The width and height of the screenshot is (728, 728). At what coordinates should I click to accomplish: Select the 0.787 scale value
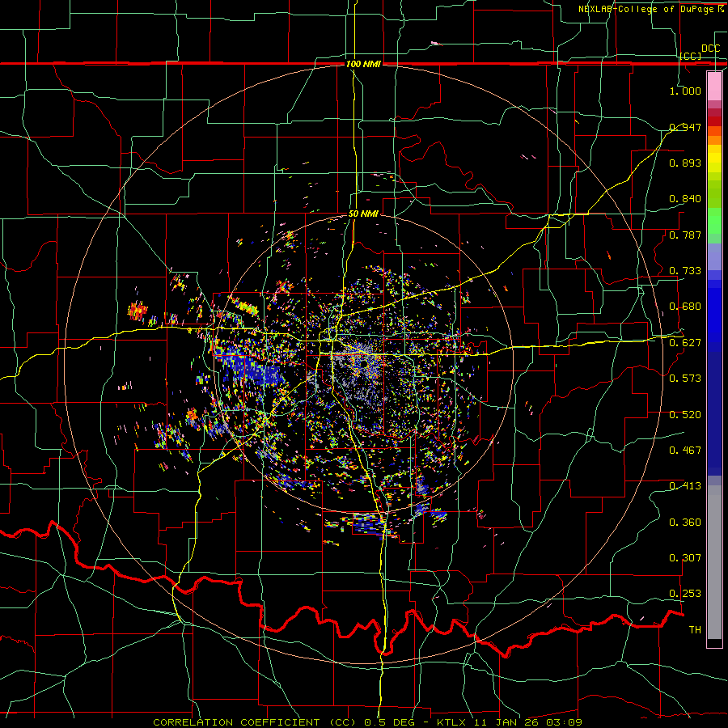tap(685, 235)
